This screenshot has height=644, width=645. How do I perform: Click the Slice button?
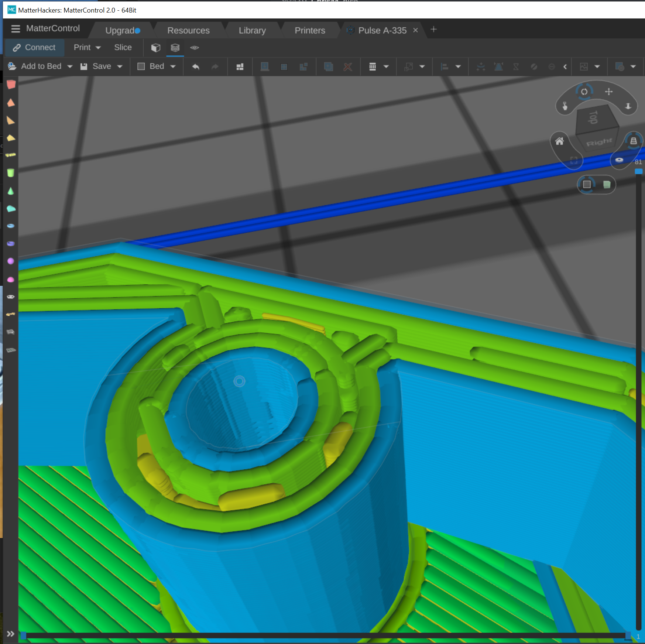pyautogui.click(x=123, y=47)
